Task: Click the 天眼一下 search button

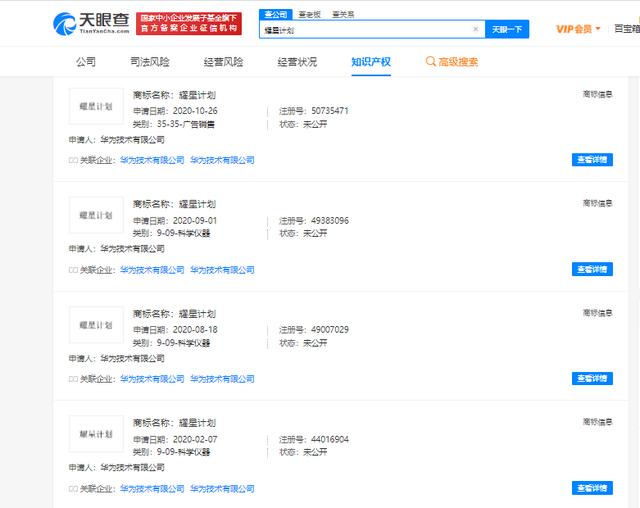Action: (507, 29)
